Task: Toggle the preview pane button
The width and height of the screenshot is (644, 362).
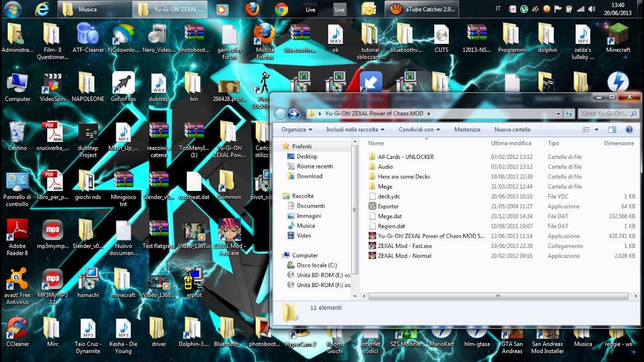Action: pyautogui.click(x=612, y=130)
